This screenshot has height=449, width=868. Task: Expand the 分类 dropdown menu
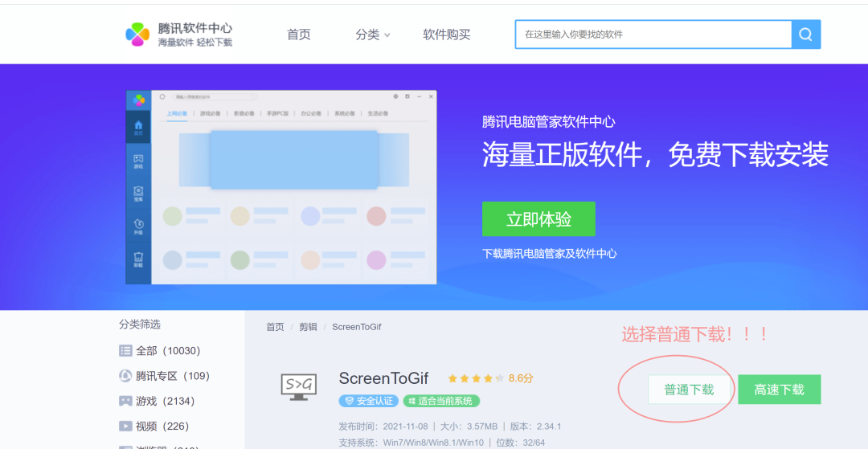coord(373,35)
